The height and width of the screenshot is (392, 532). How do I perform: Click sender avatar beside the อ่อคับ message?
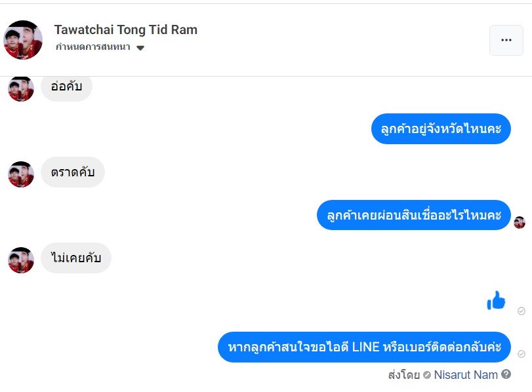(21, 89)
